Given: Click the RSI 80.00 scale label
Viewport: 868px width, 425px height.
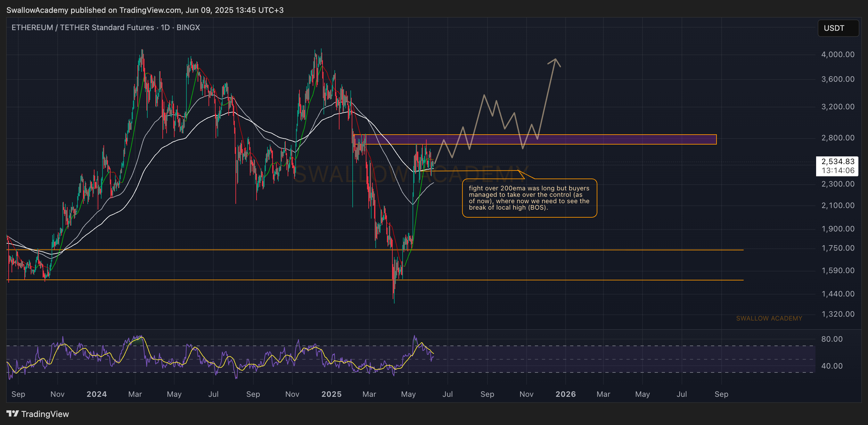Looking at the screenshot, I should click(x=831, y=339).
